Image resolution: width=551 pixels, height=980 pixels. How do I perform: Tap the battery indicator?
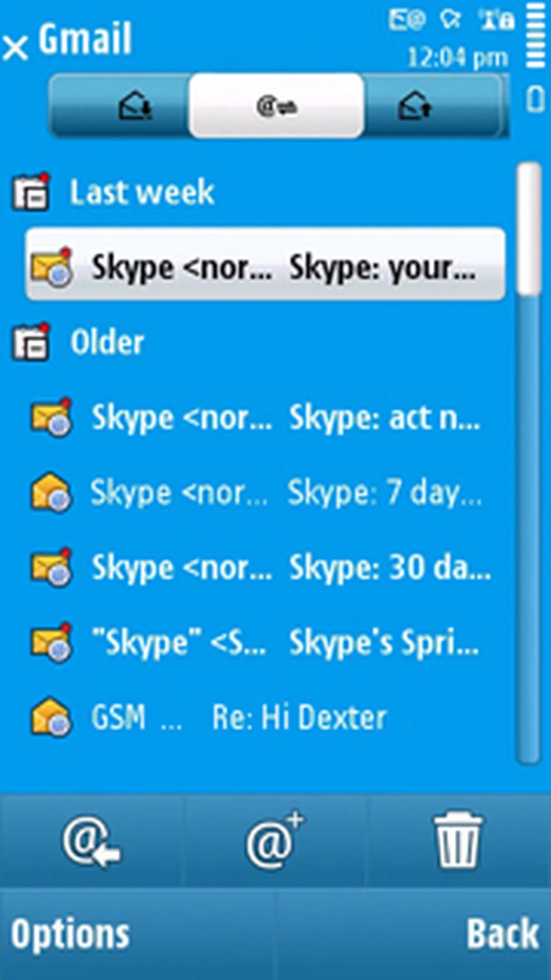coord(535,100)
